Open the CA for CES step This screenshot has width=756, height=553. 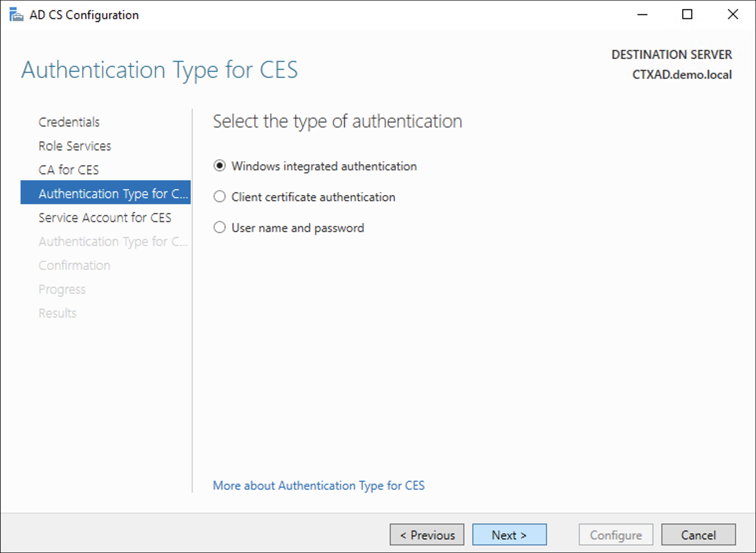pyautogui.click(x=68, y=169)
